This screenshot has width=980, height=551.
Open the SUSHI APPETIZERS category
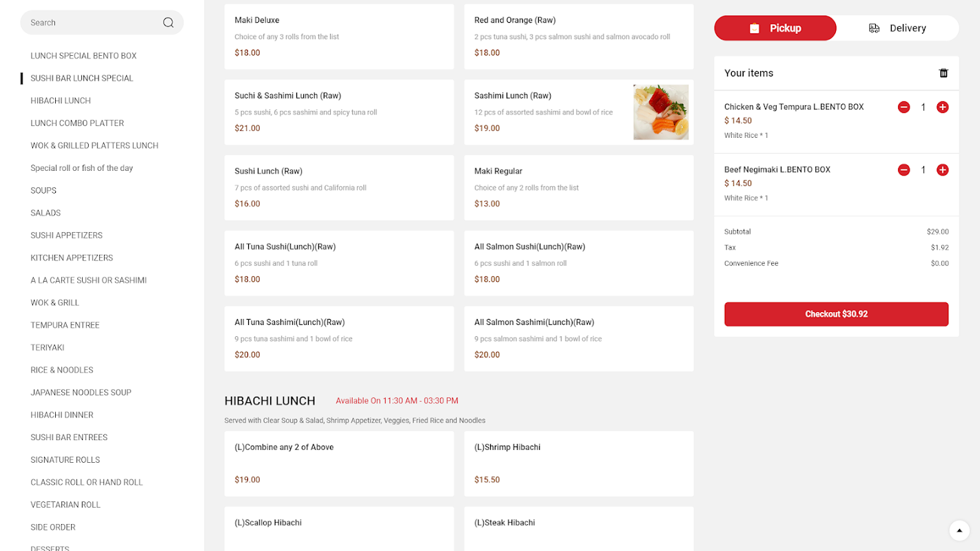66,236
